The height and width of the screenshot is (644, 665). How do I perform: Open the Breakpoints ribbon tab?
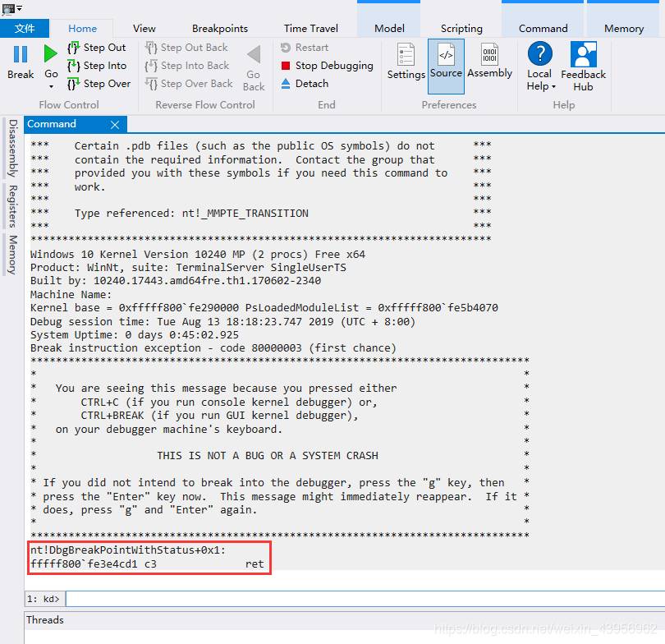click(220, 29)
